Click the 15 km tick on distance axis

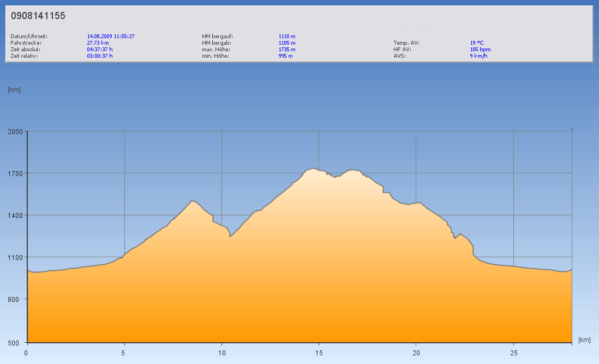[x=319, y=353]
